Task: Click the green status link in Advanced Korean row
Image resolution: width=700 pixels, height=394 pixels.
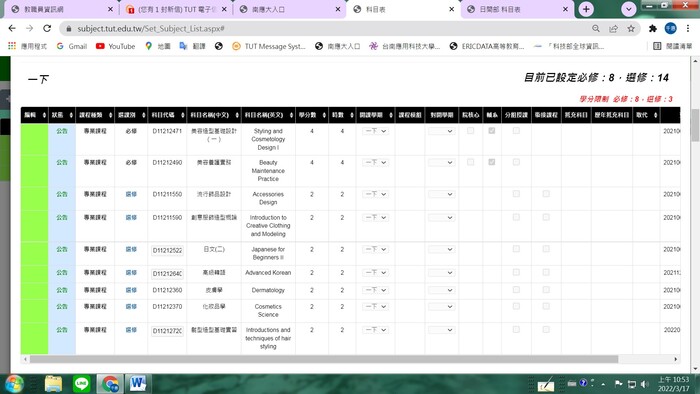Action: [x=62, y=272]
